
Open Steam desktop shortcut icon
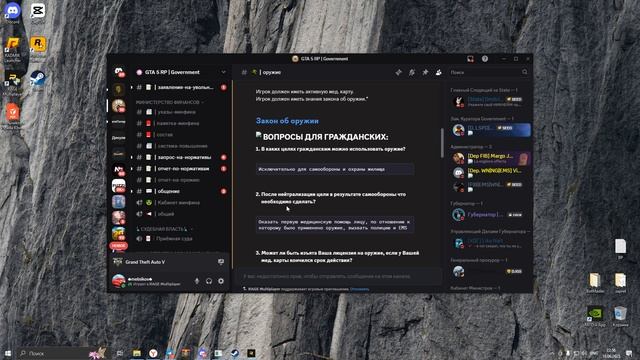pos(38,79)
